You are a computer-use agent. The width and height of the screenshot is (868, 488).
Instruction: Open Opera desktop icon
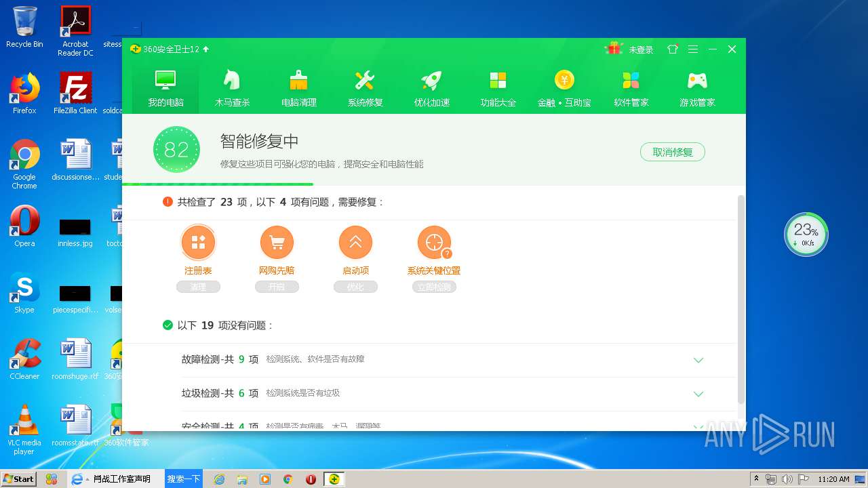[x=24, y=226]
